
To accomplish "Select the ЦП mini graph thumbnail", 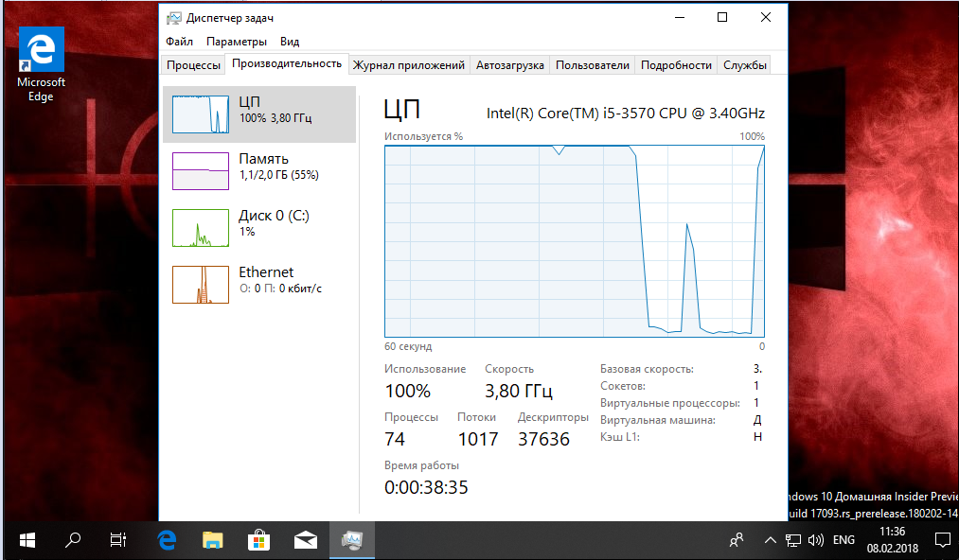I will (201, 114).
